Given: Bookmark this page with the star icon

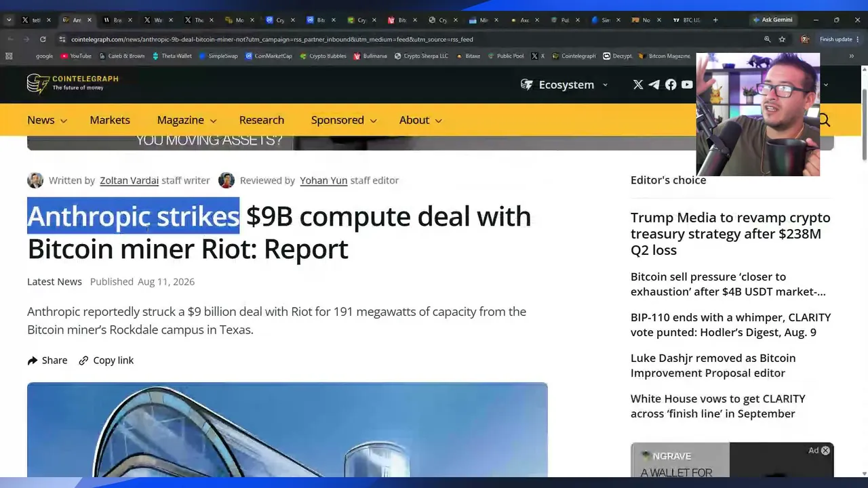Looking at the screenshot, I should tap(782, 39).
